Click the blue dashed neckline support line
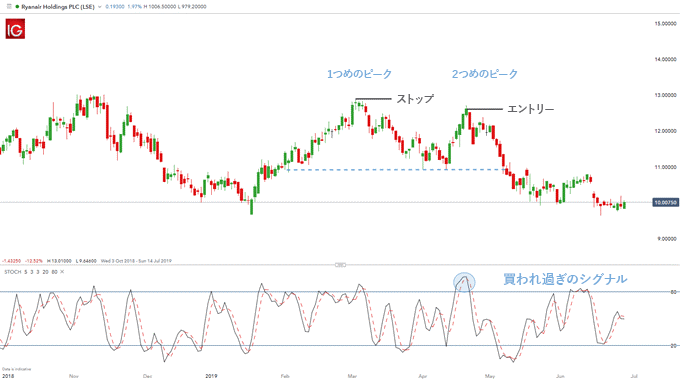The height and width of the screenshot is (379, 680). tap(395, 170)
